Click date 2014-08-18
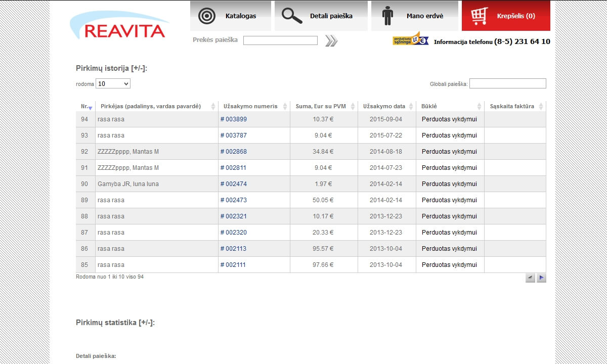This screenshot has height=364, width=607. point(386,152)
